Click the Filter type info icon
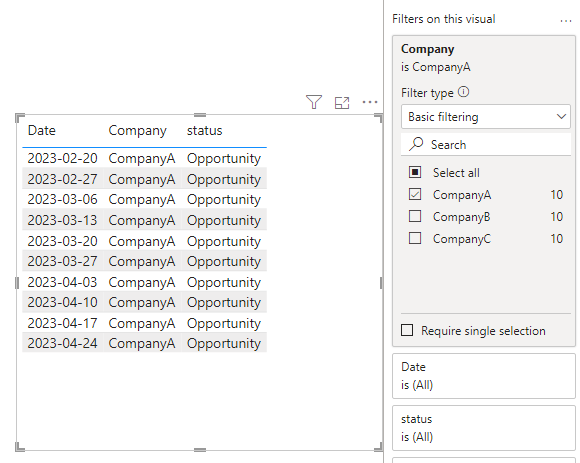 (x=463, y=92)
